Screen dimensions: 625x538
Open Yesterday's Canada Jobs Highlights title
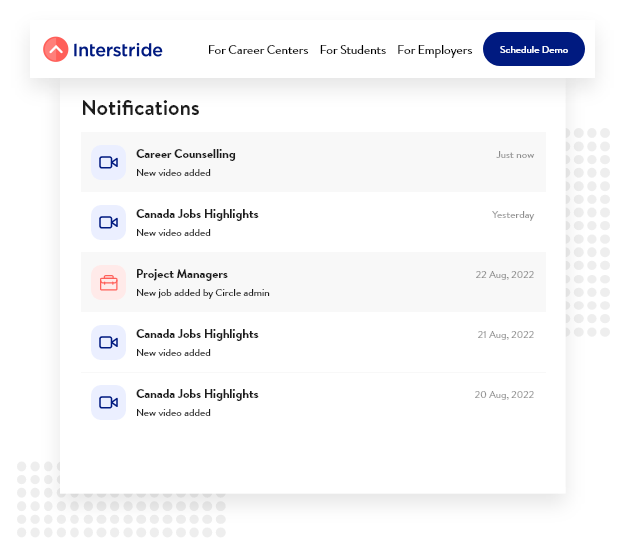coord(197,214)
